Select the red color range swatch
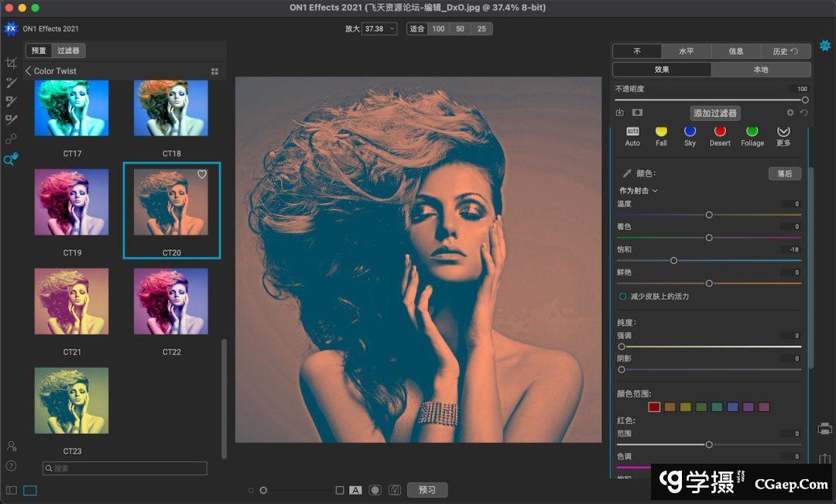Image resolution: width=836 pixels, height=504 pixels. 654,407
